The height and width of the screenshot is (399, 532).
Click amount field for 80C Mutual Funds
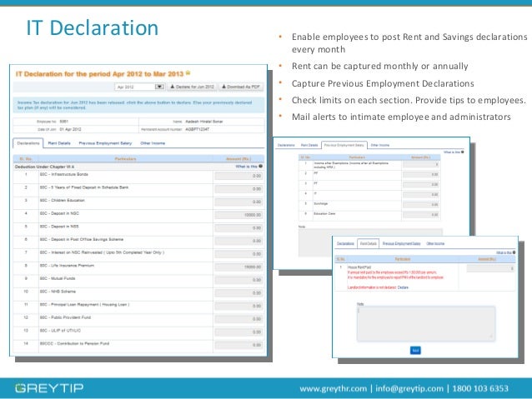pyautogui.click(x=238, y=280)
